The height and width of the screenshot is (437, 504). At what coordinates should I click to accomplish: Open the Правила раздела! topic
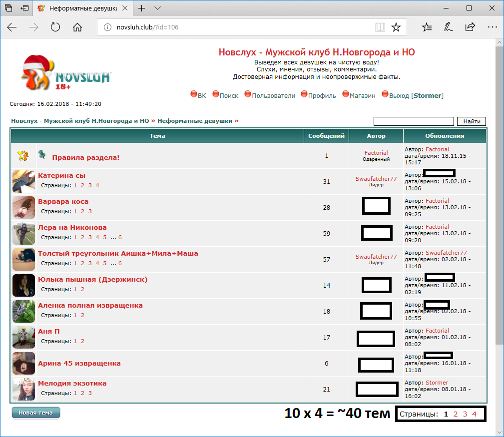85,157
